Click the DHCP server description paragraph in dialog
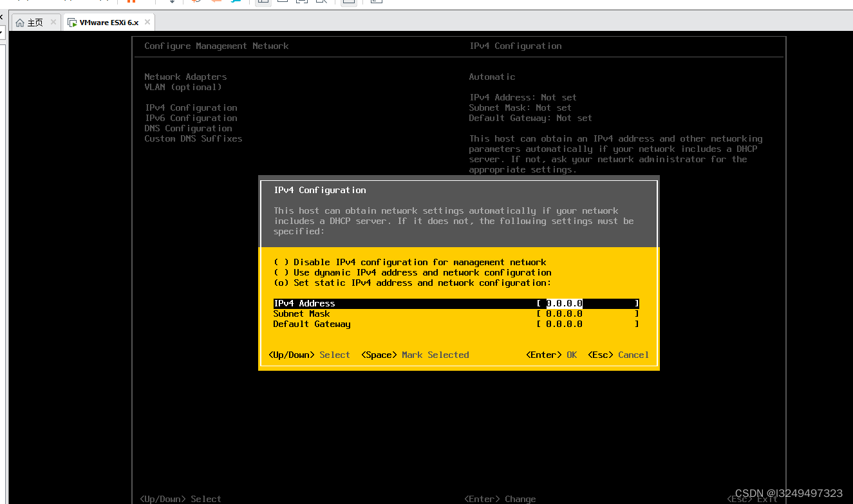This screenshot has height=504, width=853. [x=453, y=221]
